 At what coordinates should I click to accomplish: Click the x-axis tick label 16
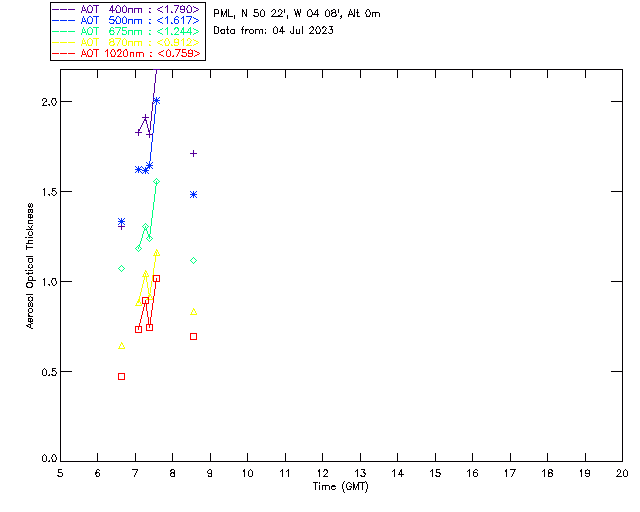[x=472, y=473]
